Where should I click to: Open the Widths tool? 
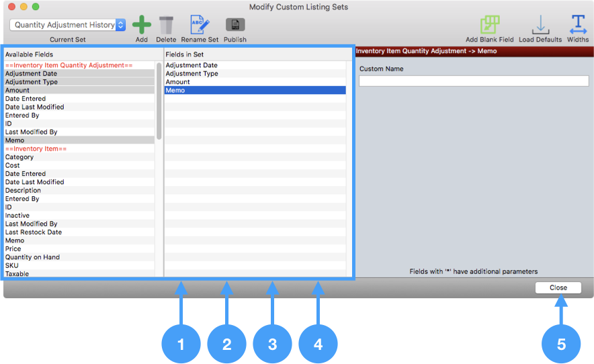578,26
